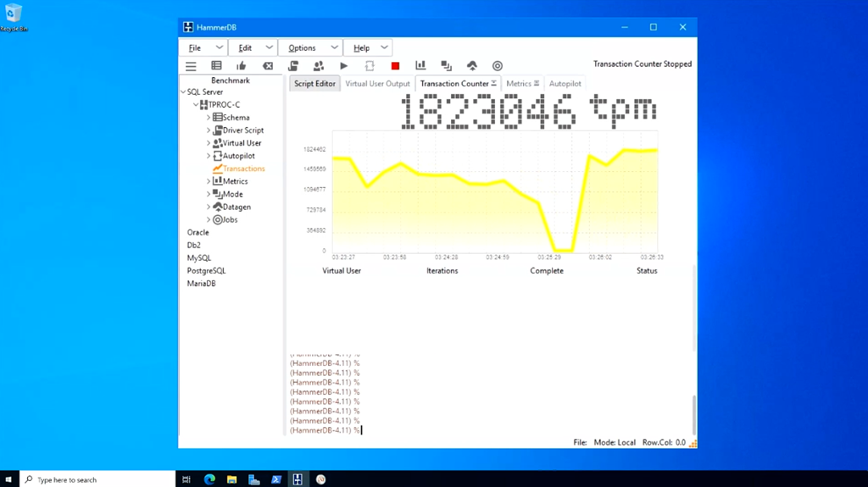Viewport: 868px width, 487px height.
Task: Toggle the red Transaction Counter stop button
Action: (395, 66)
